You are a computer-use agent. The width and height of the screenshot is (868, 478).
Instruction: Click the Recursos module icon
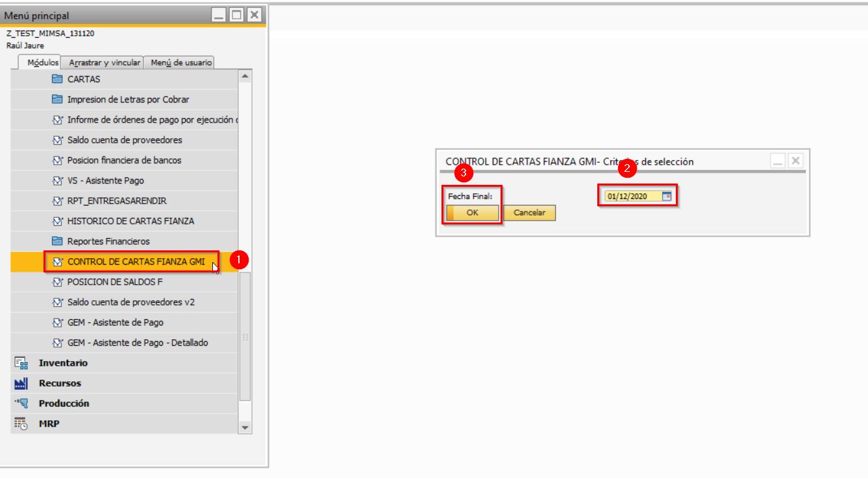pos(21,383)
